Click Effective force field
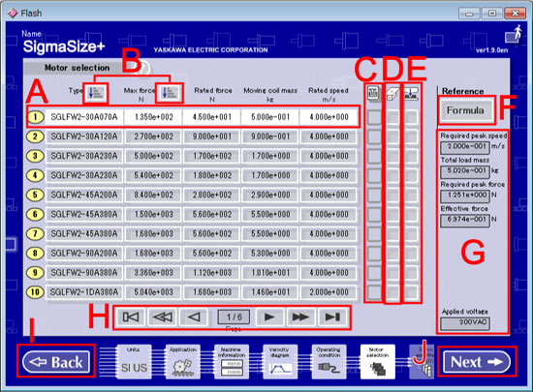This screenshot has height=392, width=533. tap(465, 221)
